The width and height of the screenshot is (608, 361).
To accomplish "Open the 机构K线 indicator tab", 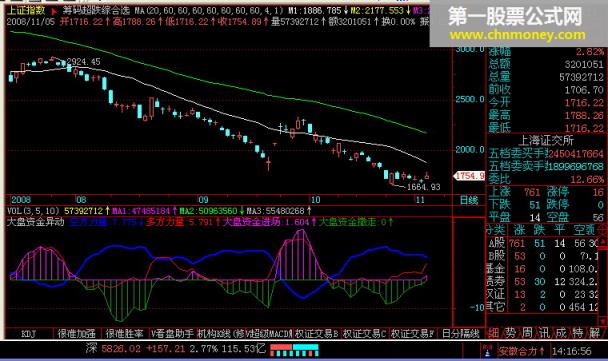I will 220,333.
